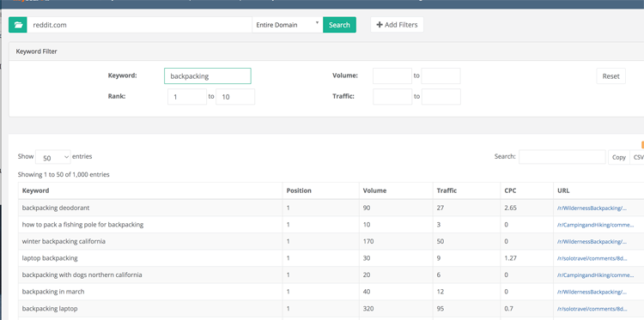
Task: Select keyword 'backpacking in march'
Action: pyautogui.click(x=53, y=292)
